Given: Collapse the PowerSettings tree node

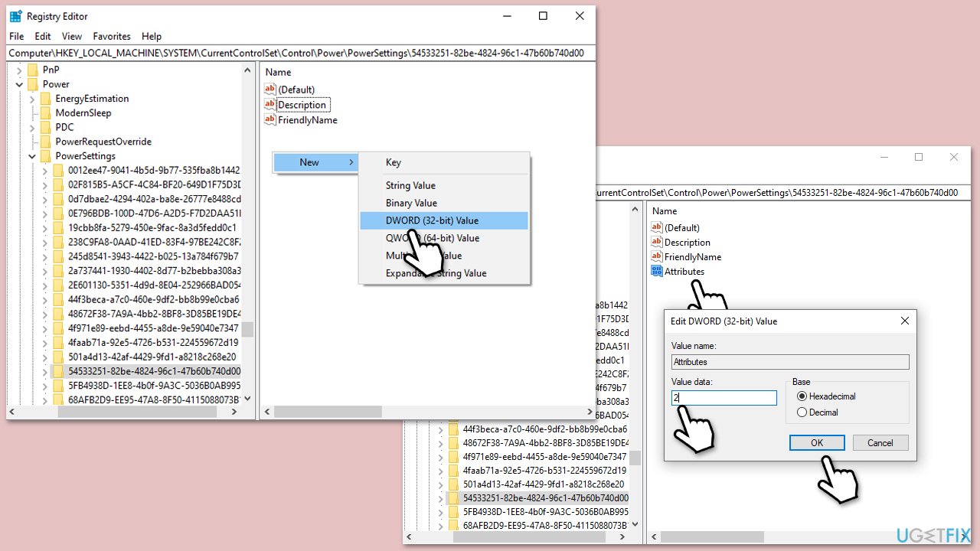Looking at the screenshot, I should 32,156.
